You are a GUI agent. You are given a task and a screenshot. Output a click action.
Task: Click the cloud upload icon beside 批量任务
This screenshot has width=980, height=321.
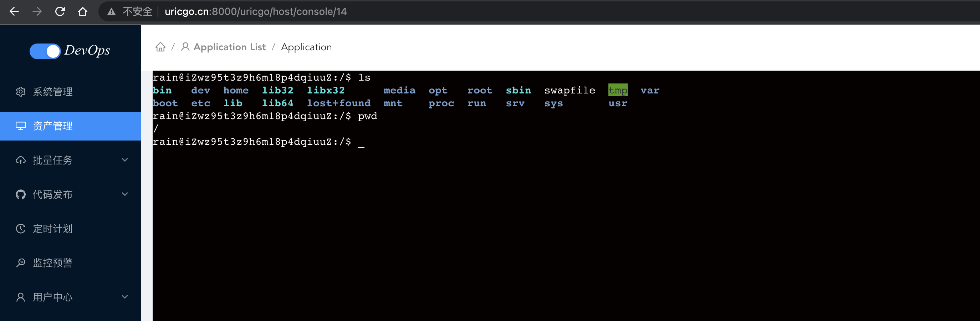[x=21, y=160]
